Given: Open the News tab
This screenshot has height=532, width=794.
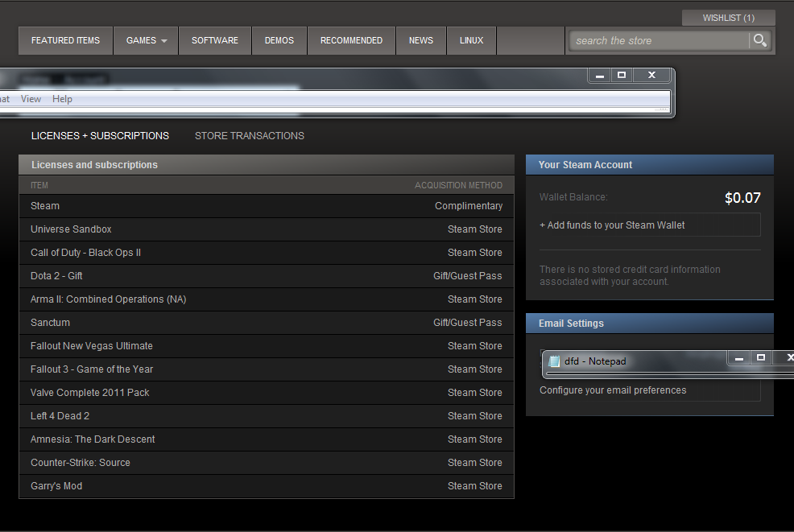Looking at the screenshot, I should pyautogui.click(x=421, y=40).
